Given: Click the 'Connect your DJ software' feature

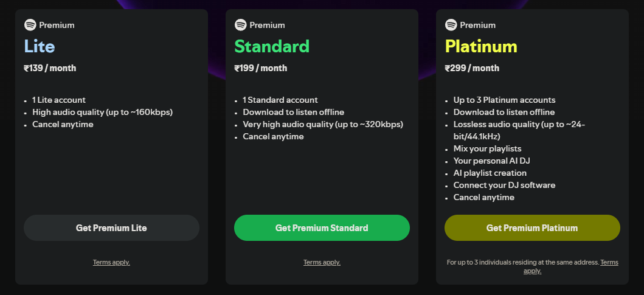Looking at the screenshot, I should [x=504, y=185].
